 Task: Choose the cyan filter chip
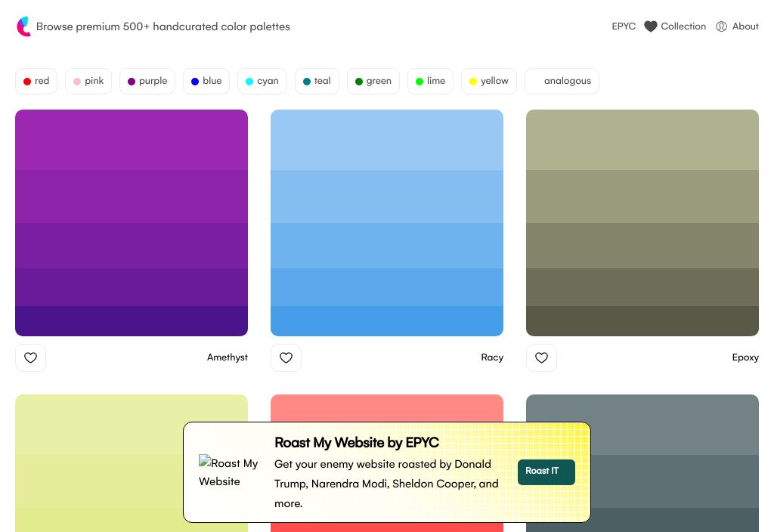262,81
